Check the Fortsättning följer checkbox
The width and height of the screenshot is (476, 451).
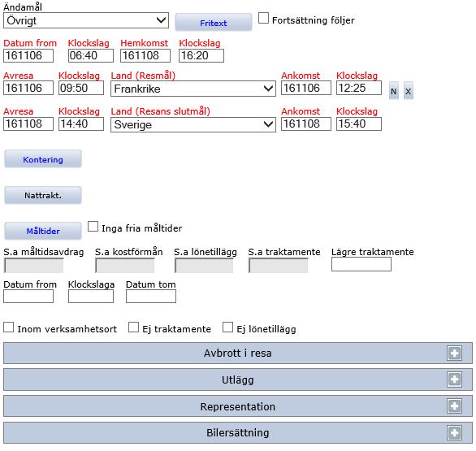(x=263, y=18)
